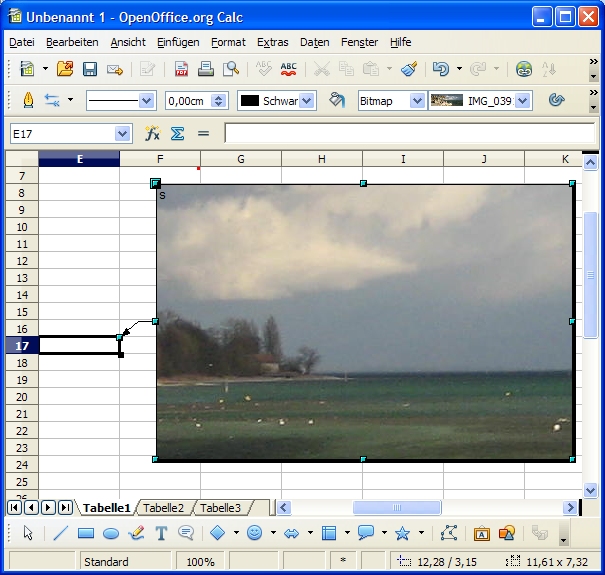This screenshot has height=575, width=605.
Task: Select the Text tool in drawing toolbar
Action: [161, 533]
